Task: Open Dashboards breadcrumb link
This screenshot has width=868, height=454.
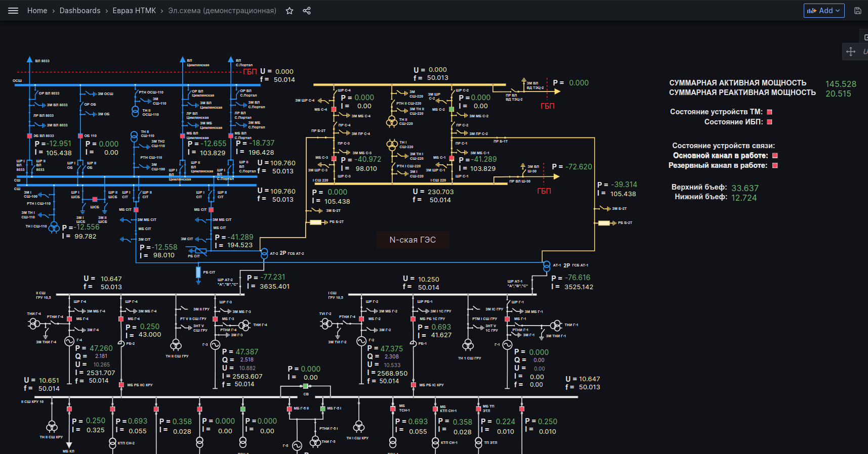Action: pyautogui.click(x=80, y=11)
